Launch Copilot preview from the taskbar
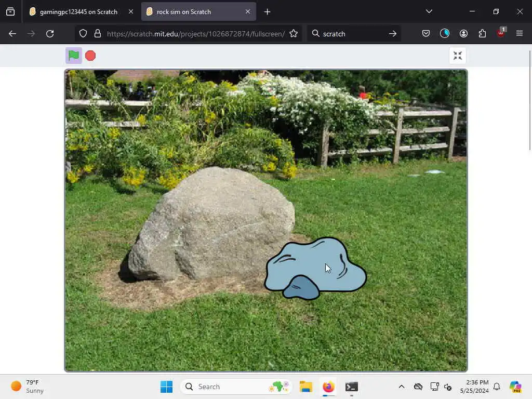The height and width of the screenshot is (399, 532). [x=515, y=387]
